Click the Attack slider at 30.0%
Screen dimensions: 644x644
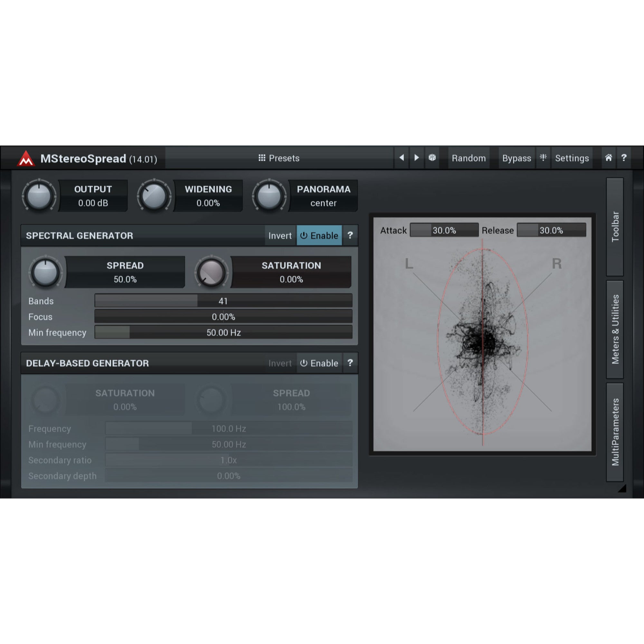pos(444,230)
